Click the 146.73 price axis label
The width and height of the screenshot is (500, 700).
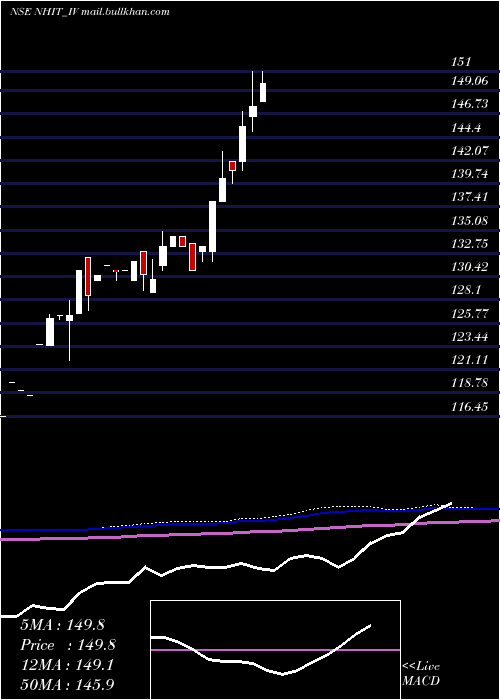click(469, 104)
